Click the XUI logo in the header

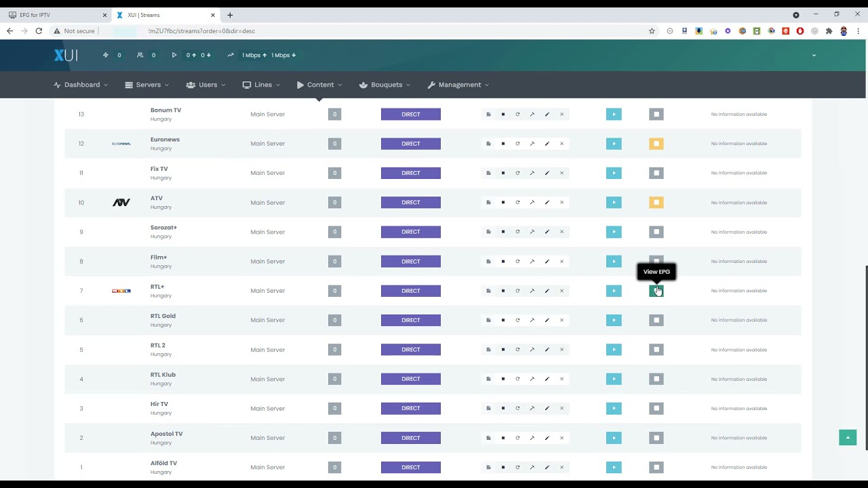[66, 56]
